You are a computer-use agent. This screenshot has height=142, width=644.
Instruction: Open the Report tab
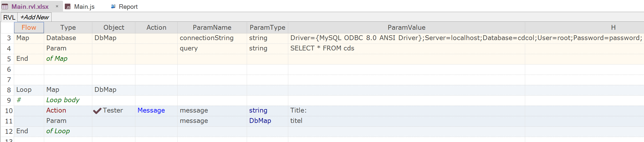128,7
